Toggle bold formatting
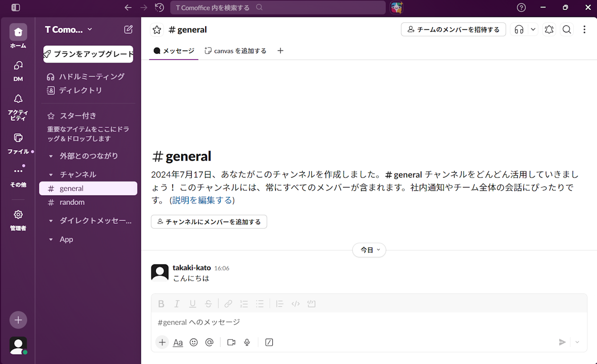The image size is (597, 364). (161, 303)
